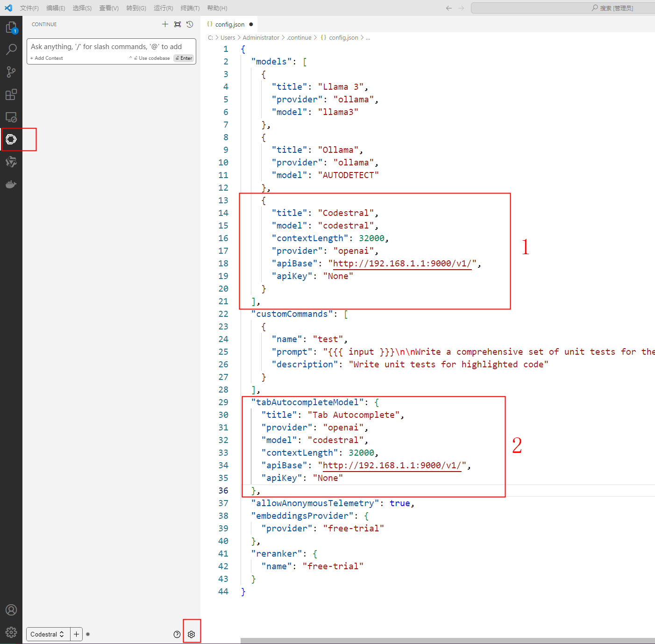Open the Remote Explorer icon
The height and width of the screenshot is (644, 655).
coord(12,117)
